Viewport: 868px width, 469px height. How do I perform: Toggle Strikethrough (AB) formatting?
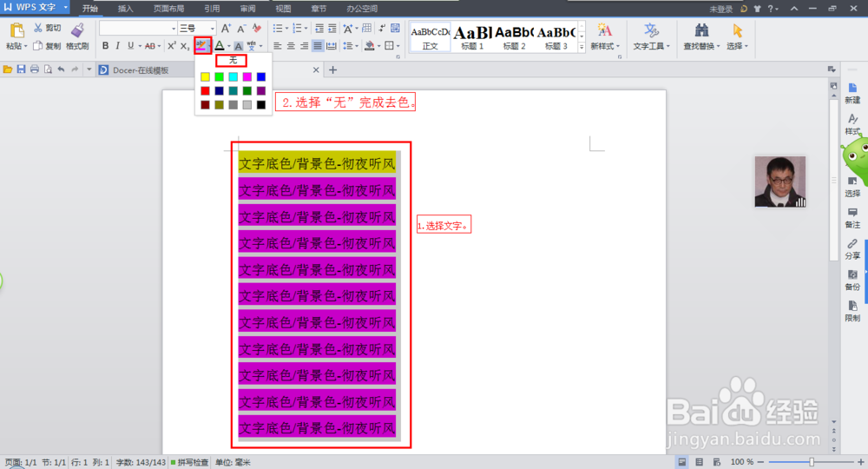tap(150, 46)
